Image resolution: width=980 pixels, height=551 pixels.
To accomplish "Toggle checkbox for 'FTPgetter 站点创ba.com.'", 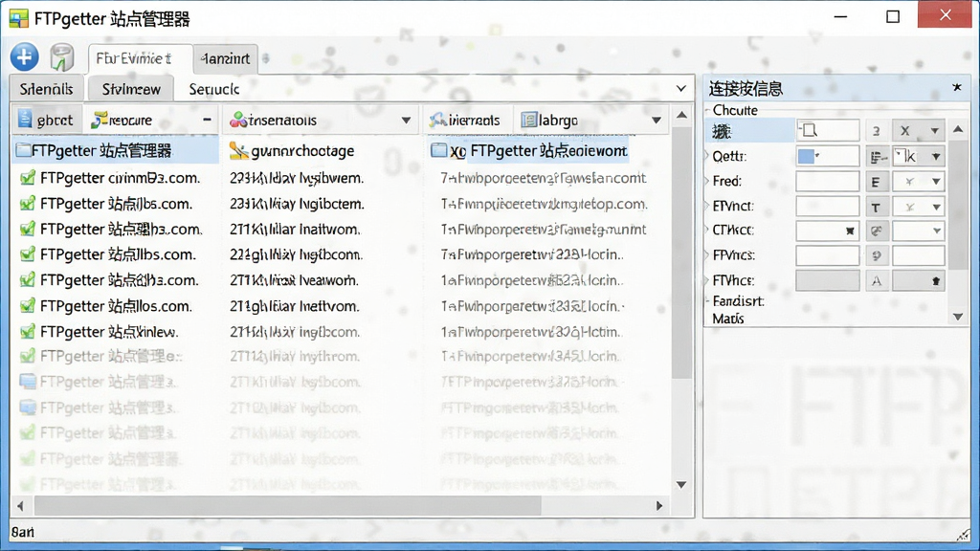I will 27,280.
